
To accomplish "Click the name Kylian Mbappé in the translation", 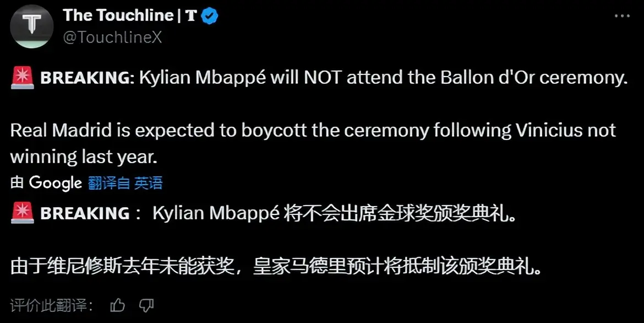I will tap(216, 213).
